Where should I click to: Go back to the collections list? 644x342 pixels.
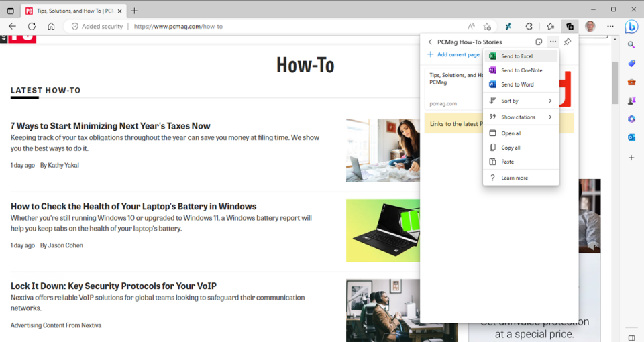[430, 42]
